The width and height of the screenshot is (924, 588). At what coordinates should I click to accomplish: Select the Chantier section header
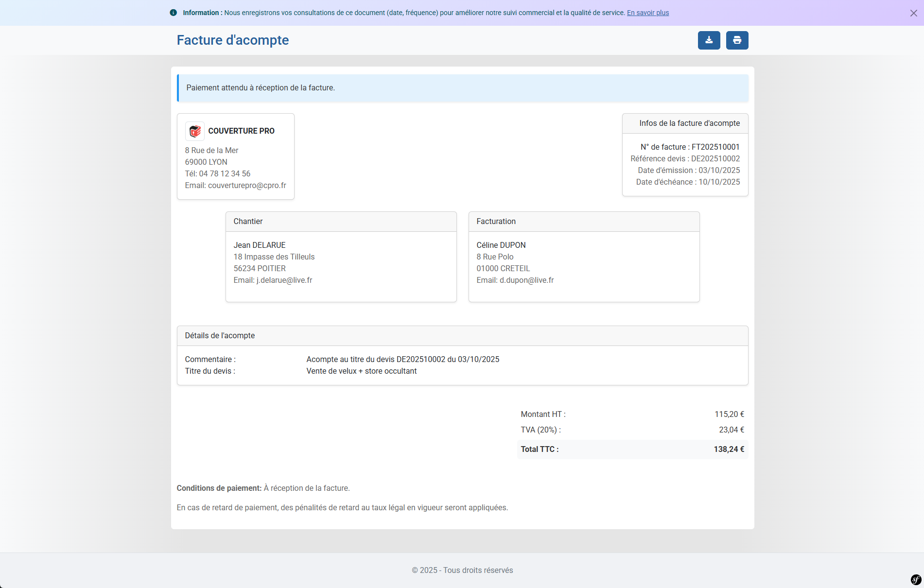point(248,221)
